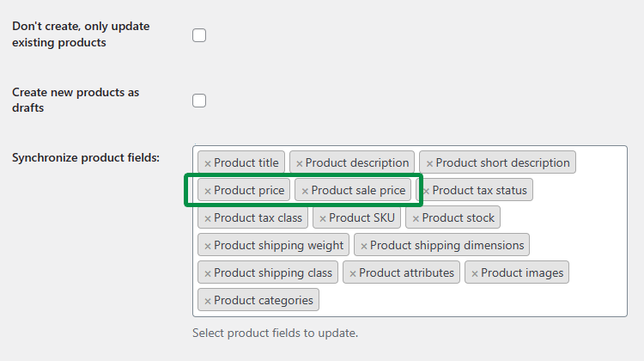Viewport: 644px width, 361px height.
Task: Remove the Product tax status tag
Action: (426, 191)
